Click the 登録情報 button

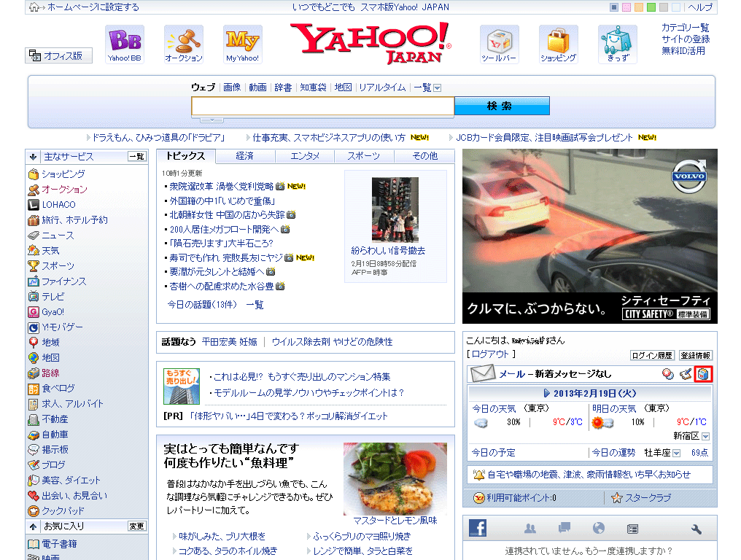click(x=696, y=355)
